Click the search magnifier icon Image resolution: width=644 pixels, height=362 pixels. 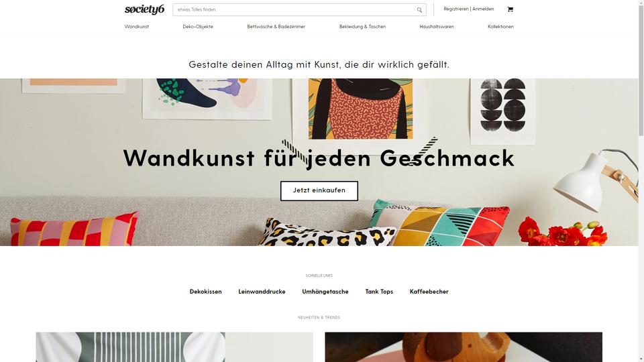point(419,10)
